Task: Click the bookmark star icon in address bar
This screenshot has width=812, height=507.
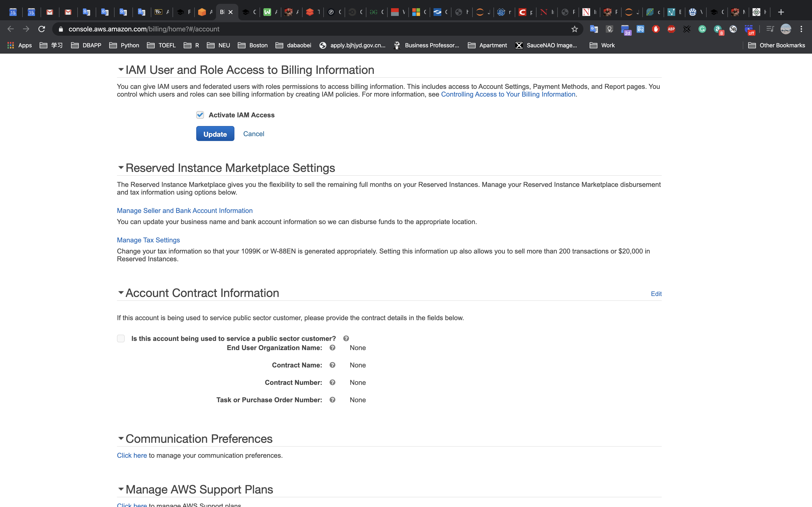Action: click(574, 29)
